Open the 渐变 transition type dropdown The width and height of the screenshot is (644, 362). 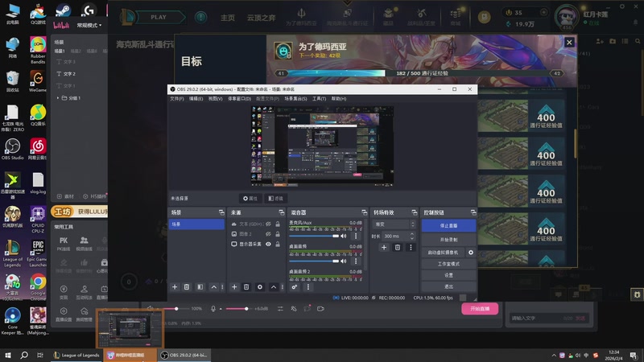(x=394, y=224)
